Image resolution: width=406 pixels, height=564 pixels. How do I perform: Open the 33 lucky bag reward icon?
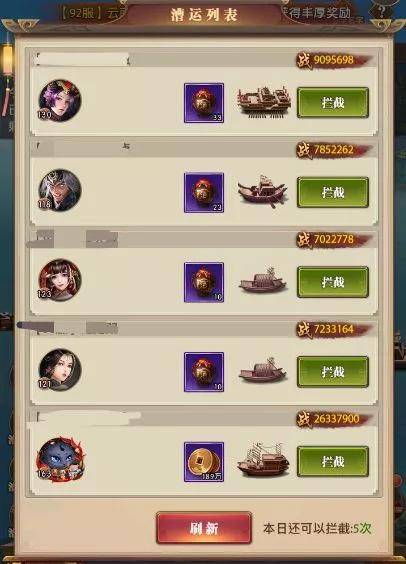[x=204, y=103]
